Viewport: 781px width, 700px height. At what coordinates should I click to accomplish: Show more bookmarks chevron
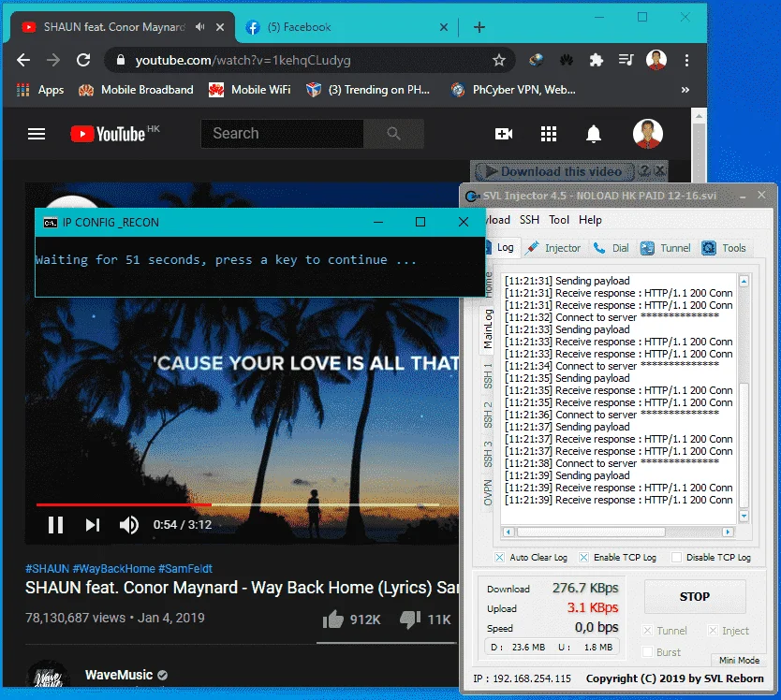pos(685,90)
